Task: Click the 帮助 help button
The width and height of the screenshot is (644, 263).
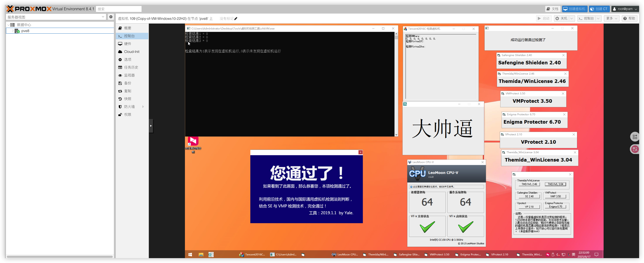Action: (629, 18)
